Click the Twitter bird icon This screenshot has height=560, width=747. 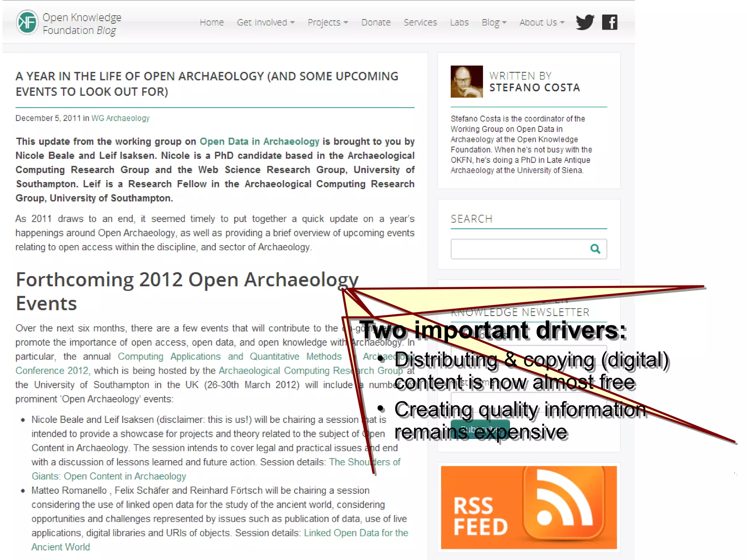pos(585,22)
